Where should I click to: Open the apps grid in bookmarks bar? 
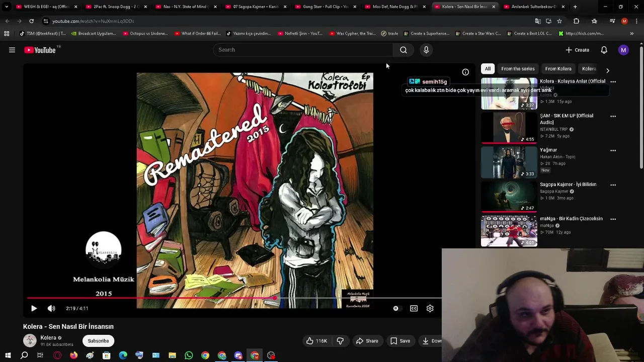click(7, 34)
